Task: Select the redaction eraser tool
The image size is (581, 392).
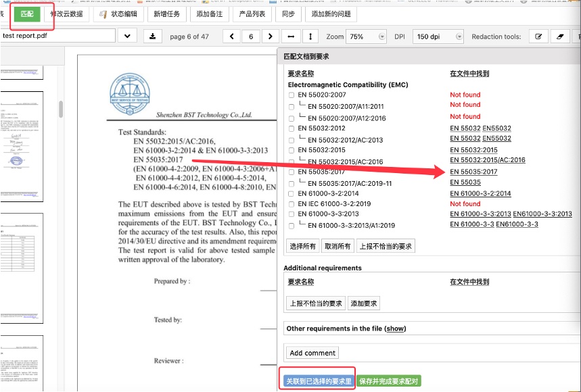Action: [x=560, y=36]
